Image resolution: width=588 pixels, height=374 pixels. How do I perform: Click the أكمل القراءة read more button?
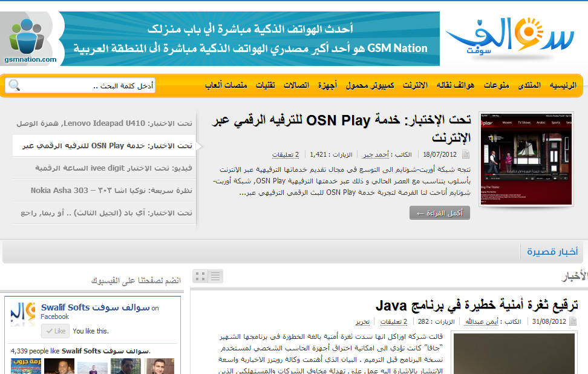[439, 212]
